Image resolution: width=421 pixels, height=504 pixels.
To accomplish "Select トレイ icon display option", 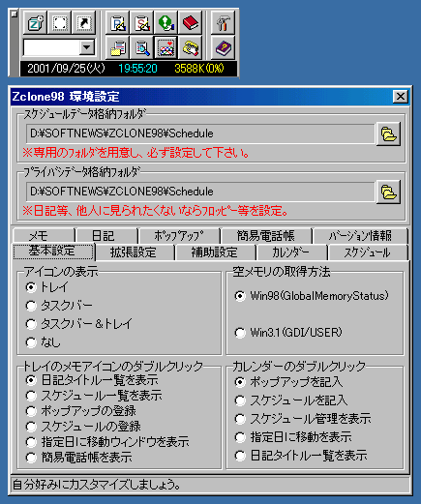I will 46,287.
